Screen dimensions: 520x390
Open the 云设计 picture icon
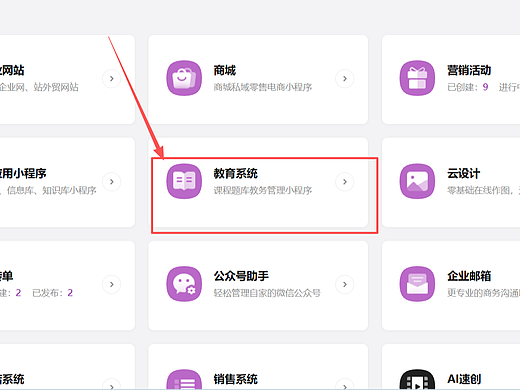417,181
